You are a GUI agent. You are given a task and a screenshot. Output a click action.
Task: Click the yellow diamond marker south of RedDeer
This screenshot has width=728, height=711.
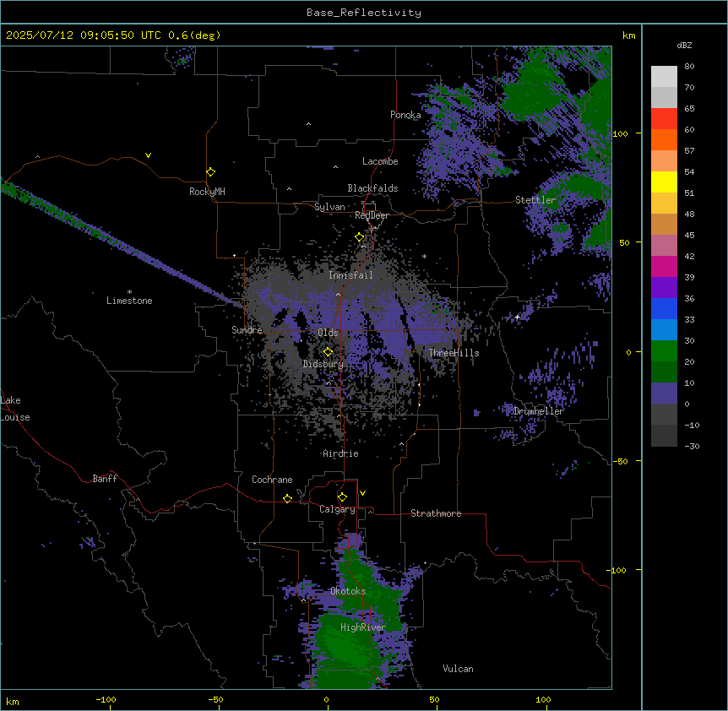pos(360,237)
